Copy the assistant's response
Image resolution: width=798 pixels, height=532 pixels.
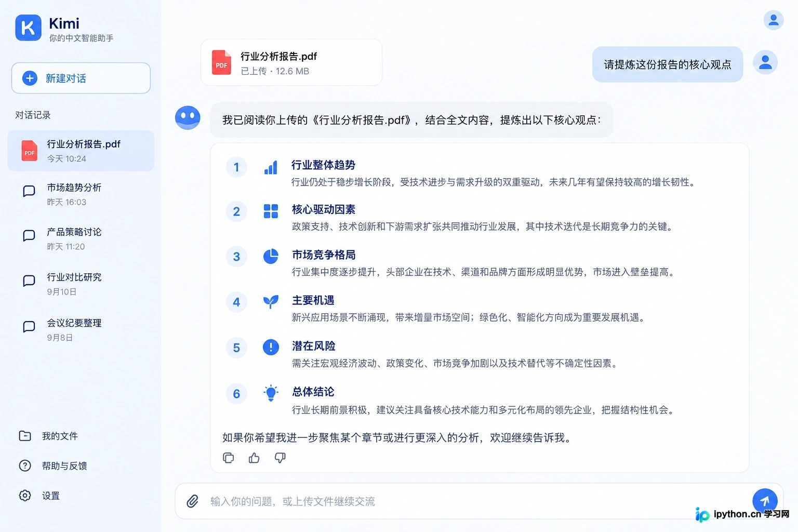[229, 458]
